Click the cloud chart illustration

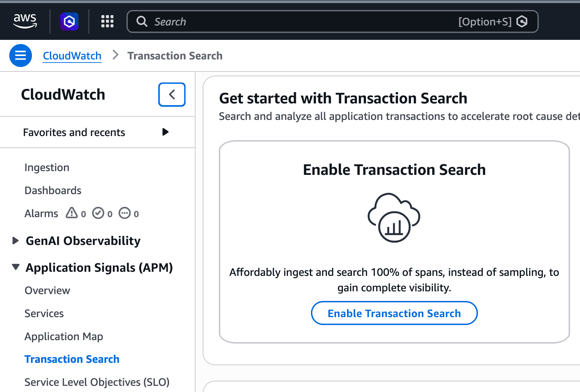pos(394,217)
